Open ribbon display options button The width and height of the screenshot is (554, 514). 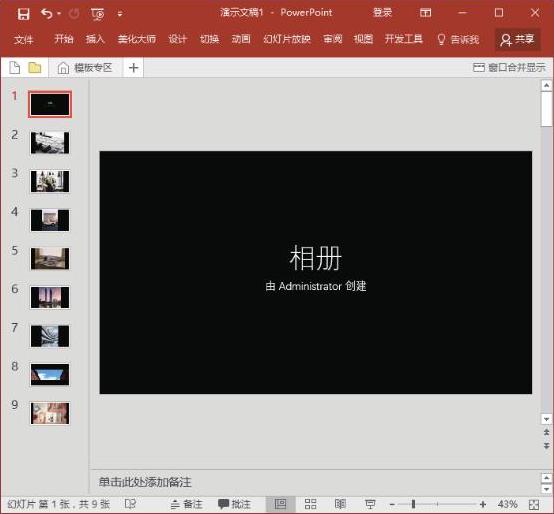pos(425,13)
